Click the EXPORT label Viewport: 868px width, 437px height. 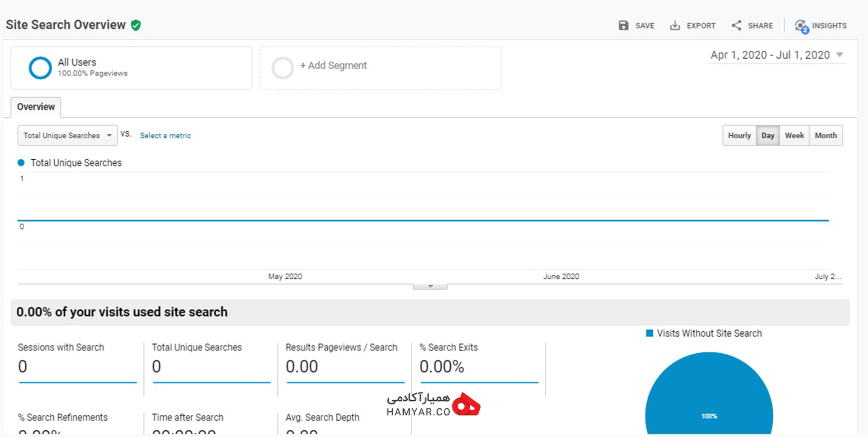(701, 26)
